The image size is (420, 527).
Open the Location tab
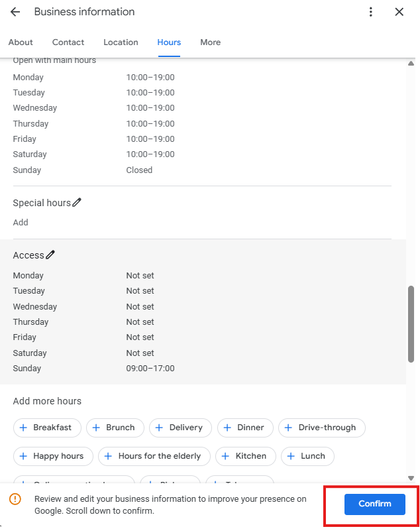pos(121,42)
